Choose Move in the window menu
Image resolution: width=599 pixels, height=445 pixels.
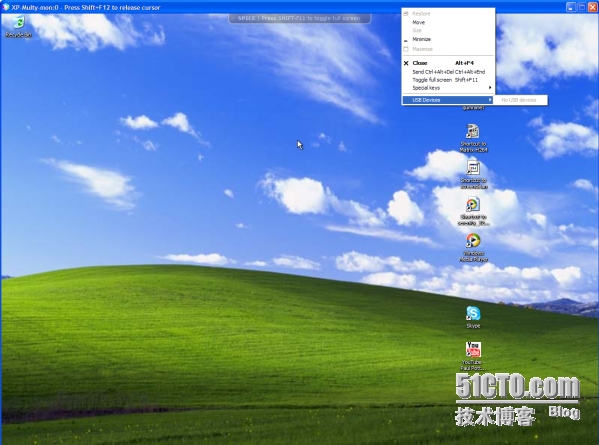point(448,22)
